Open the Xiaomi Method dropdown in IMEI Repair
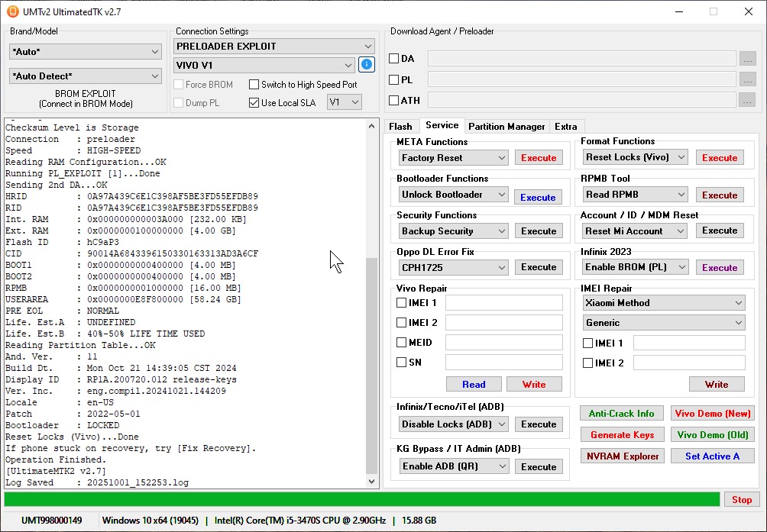767x532 pixels. (x=662, y=303)
